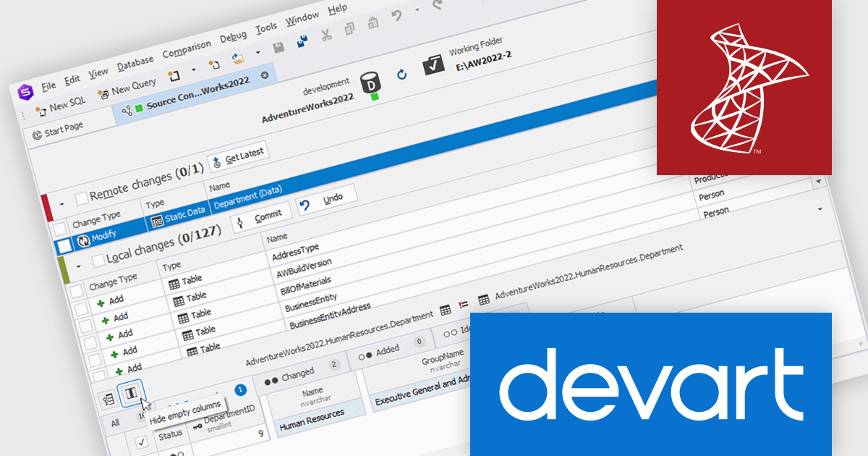Viewport: 868px width, 456px height.
Task: Click the Table icon in the AWBuildVersion row
Action: [x=179, y=301]
